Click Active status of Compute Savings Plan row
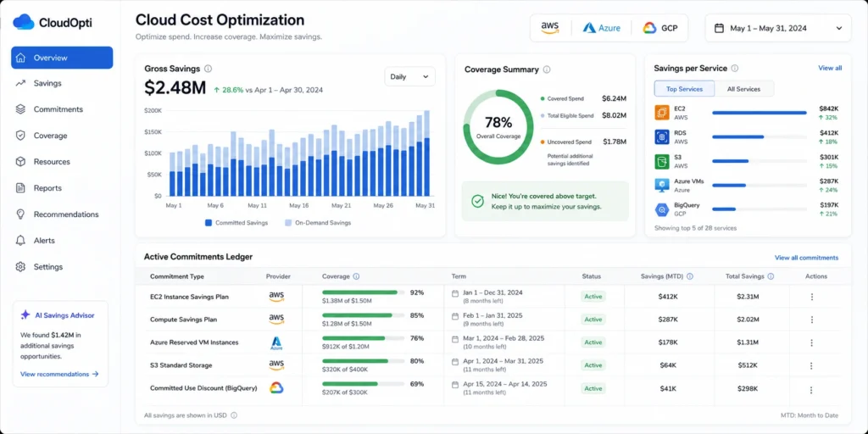Image resolution: width=868 pixels, height=434 pixels. pyautogui.click(x=593, y=320)
